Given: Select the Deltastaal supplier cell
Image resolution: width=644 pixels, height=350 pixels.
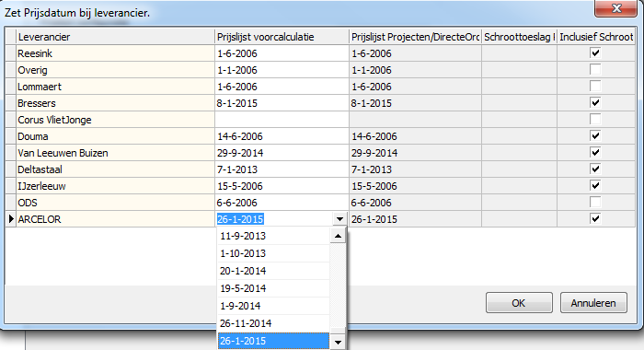Looking at the screenshot, I should coord(115,169).
